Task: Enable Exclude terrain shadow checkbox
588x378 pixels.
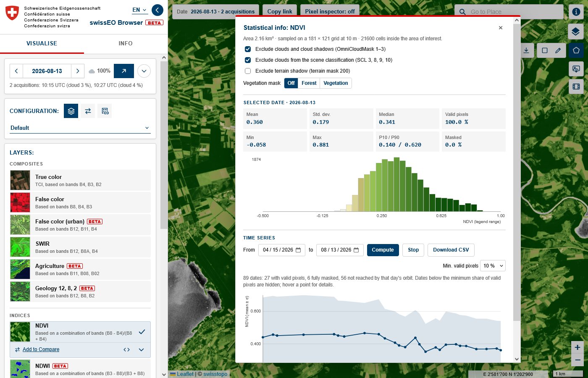Action: tap(248, 71)
